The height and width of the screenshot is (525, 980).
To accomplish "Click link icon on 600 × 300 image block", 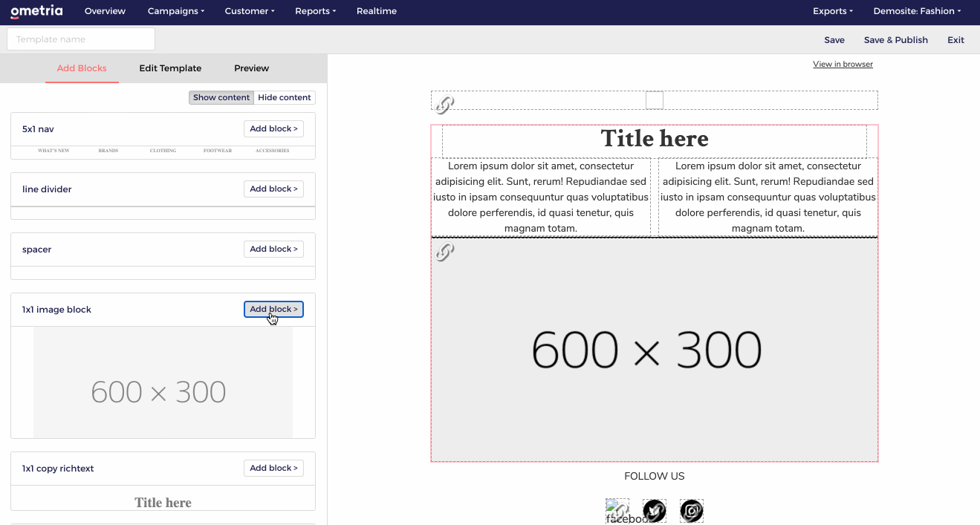I will (x=444, y=252).
